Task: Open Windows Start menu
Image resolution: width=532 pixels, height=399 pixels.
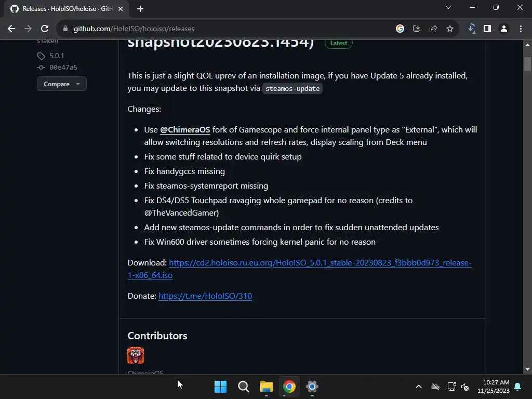Action: 220,387
